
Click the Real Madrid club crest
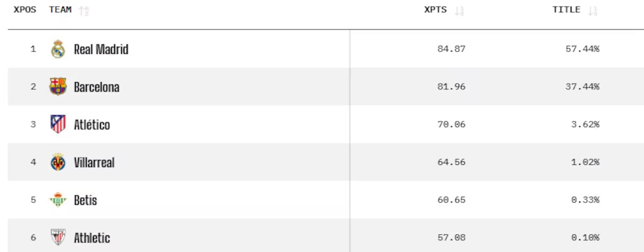coord(58,49)
